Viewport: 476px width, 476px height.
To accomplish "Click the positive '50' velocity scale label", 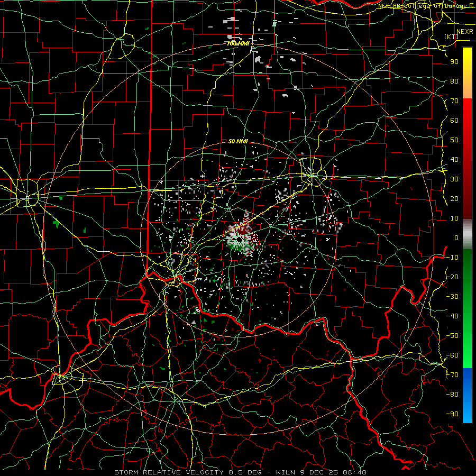I will [454, 140].
